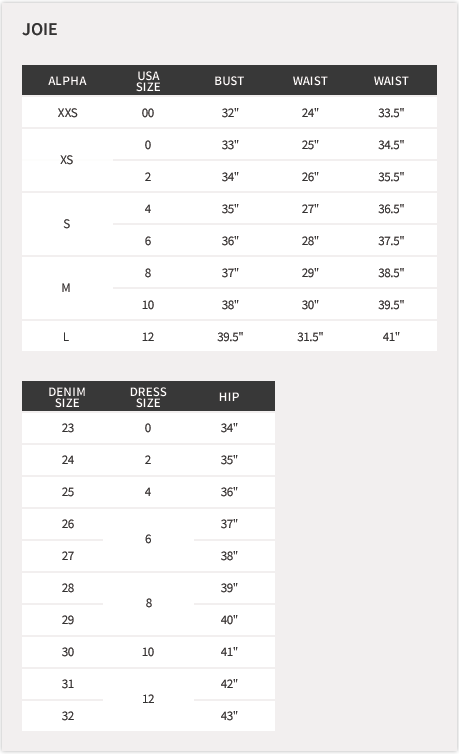Click the HIP column header
This screenshot has height=754, width=459.
(229, 397)
